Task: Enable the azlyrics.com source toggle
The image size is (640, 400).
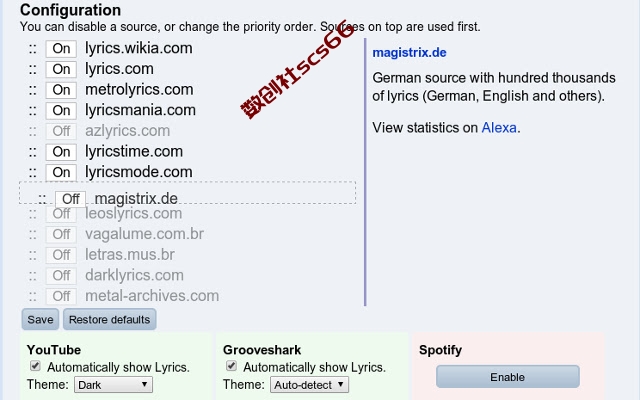Action: [61, 131]
